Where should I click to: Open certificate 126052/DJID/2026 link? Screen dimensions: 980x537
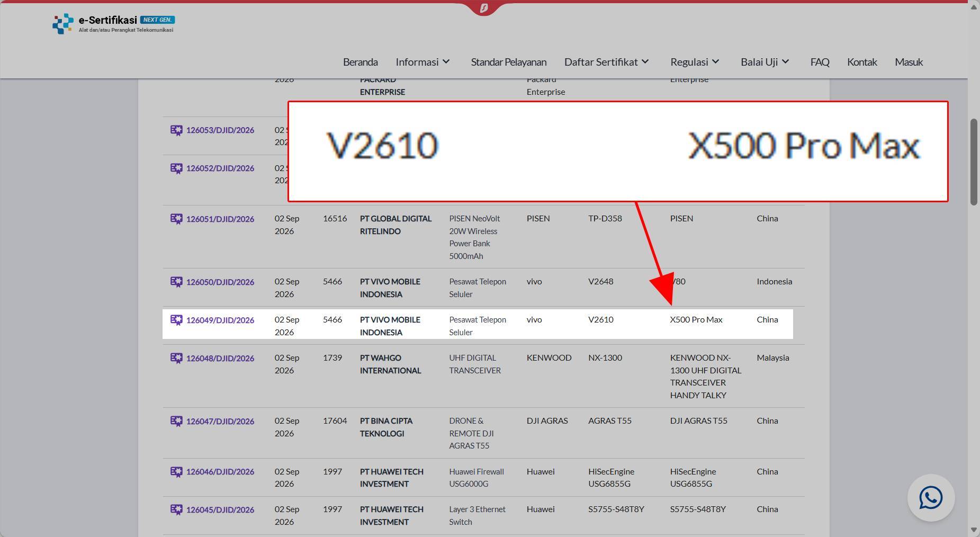[x=220, y=168]
